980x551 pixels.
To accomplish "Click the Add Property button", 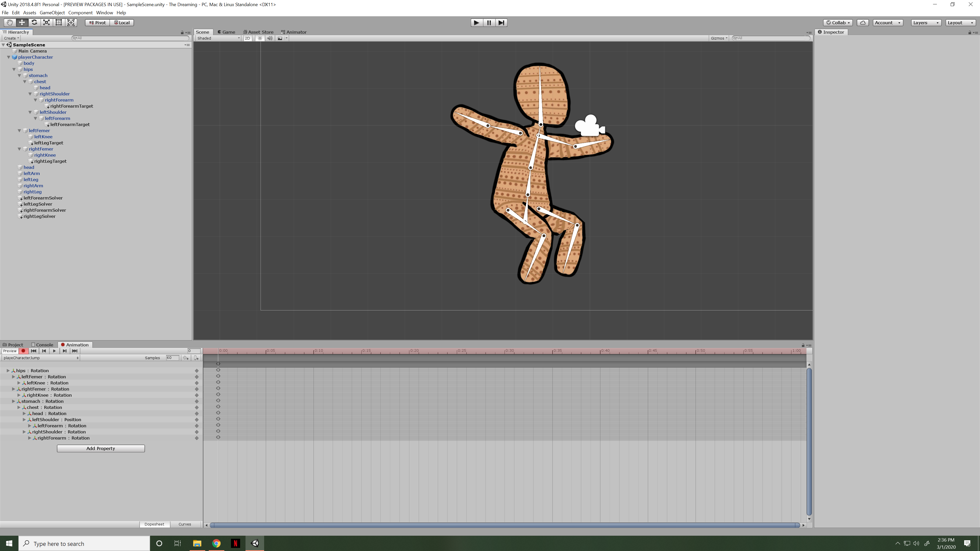I will [101, 448].
